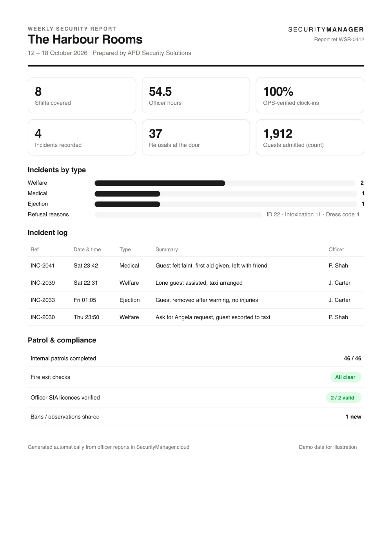Click the 2 / 2 valid status badge
Screen dimensions: 392x555
pos(343,397)
